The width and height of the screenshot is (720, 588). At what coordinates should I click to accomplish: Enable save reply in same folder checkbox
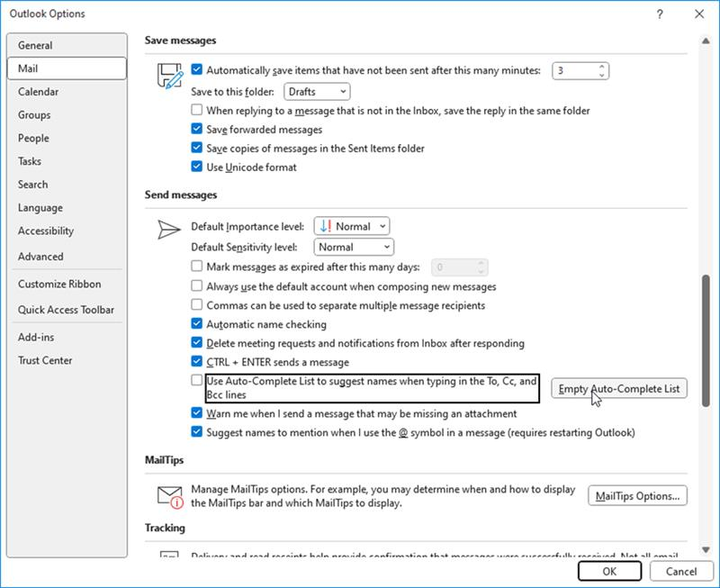(196, 110)
